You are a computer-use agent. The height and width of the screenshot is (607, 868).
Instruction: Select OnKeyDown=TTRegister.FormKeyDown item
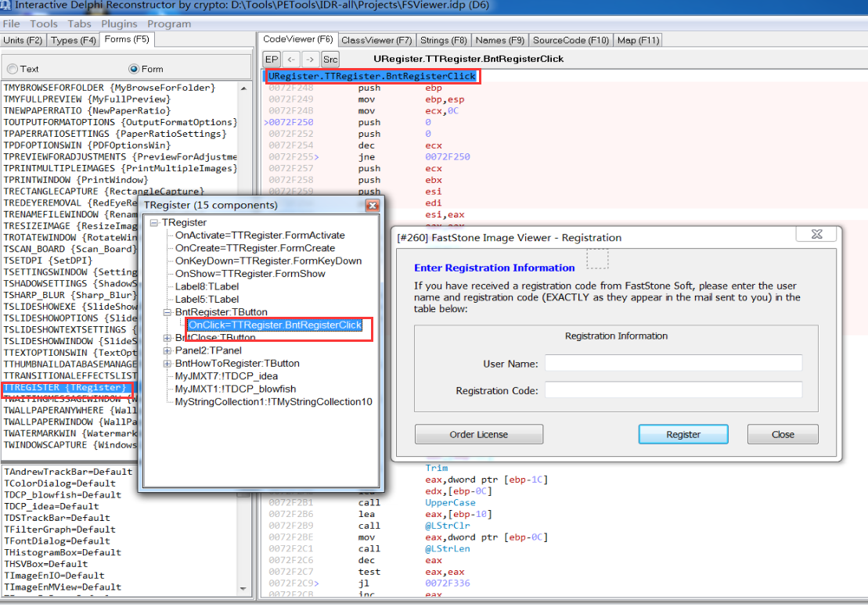coord(268,261)
